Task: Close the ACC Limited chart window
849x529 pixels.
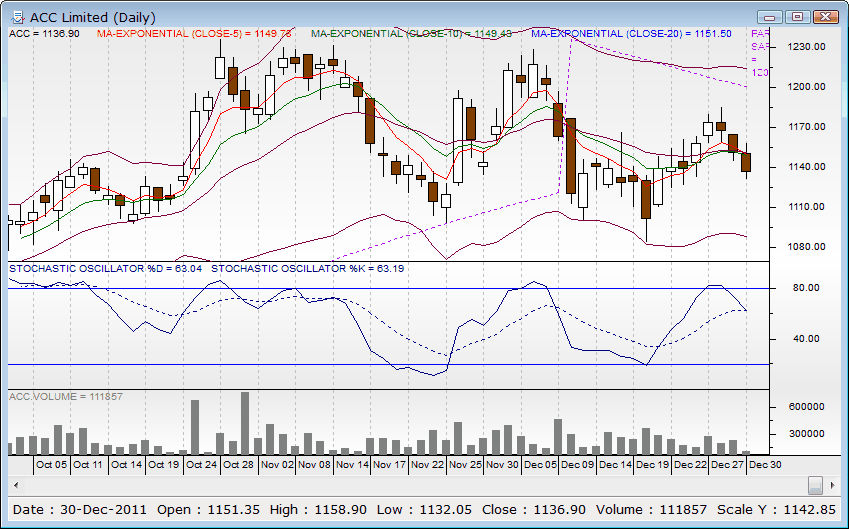Action: (x=825, y=16)
